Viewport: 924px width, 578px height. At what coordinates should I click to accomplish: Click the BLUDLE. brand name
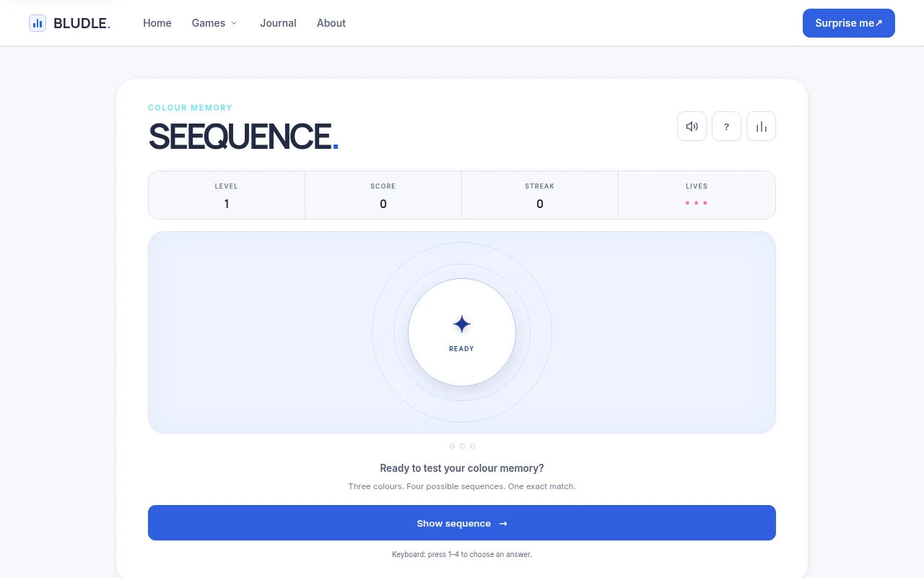(82, 23)
